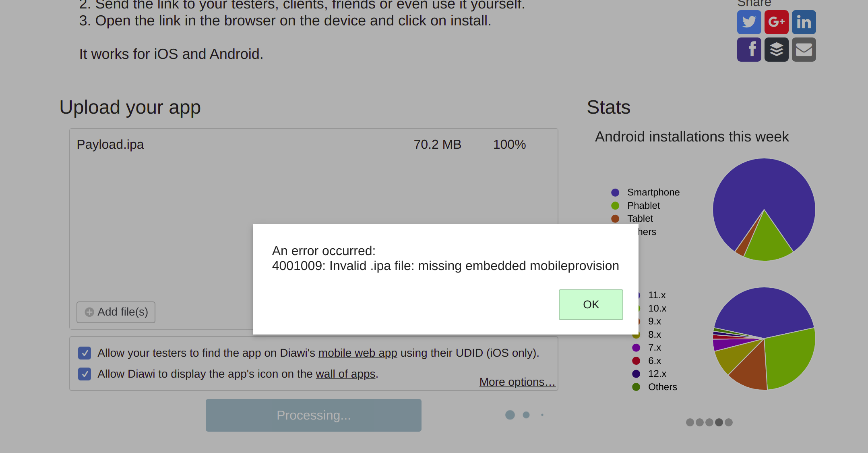
Task: Click the Google Plus share icon
Action: 776,22
